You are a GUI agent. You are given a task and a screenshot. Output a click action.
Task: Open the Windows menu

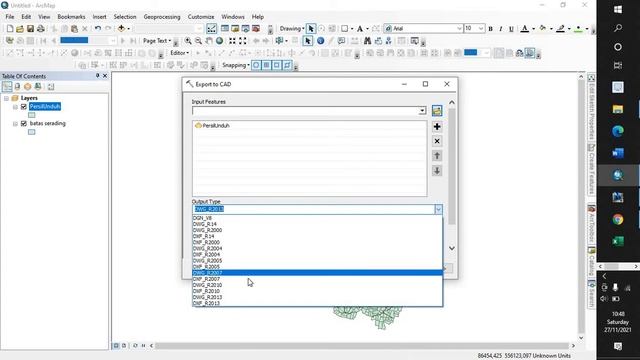(233, 17)
